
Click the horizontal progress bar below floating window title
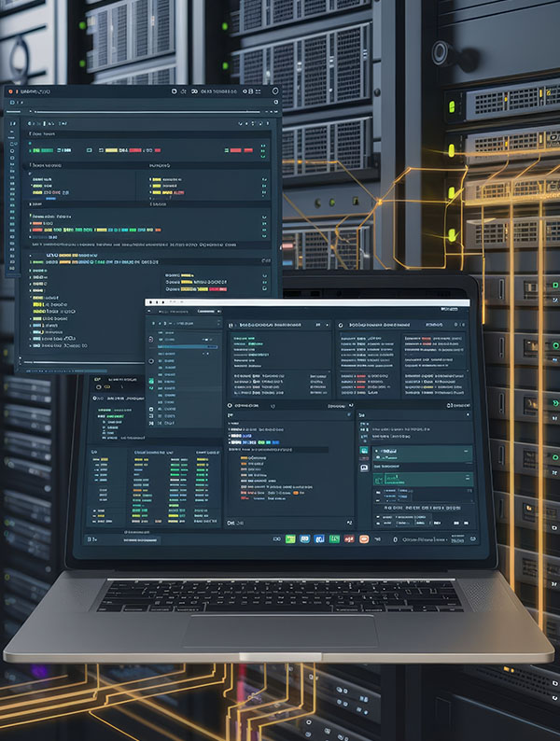[140, 113]
